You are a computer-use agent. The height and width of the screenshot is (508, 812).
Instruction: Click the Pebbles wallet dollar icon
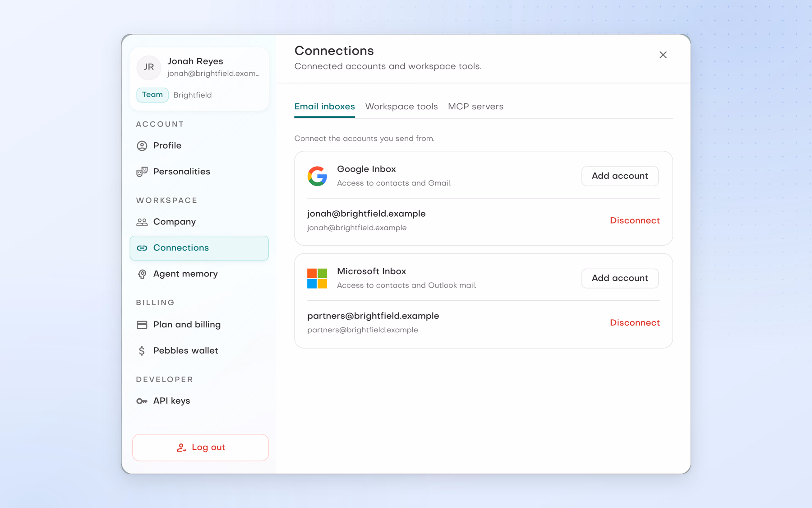pyautogui.click(x=142, y=351)
